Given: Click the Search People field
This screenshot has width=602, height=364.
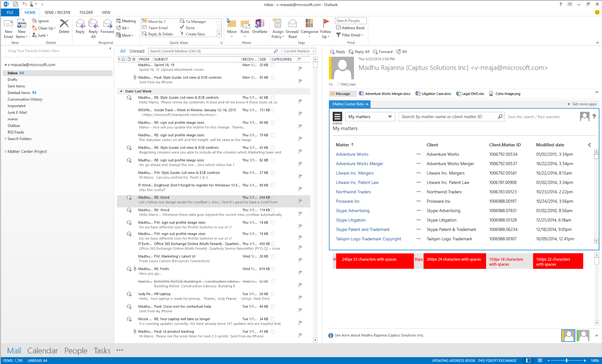Looking at the screenshot, I should pyautogui.click(x=351, y=21).
